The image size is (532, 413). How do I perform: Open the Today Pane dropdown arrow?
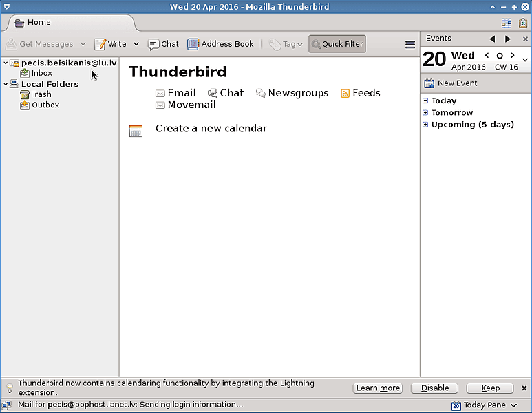(x=513, y=405)
